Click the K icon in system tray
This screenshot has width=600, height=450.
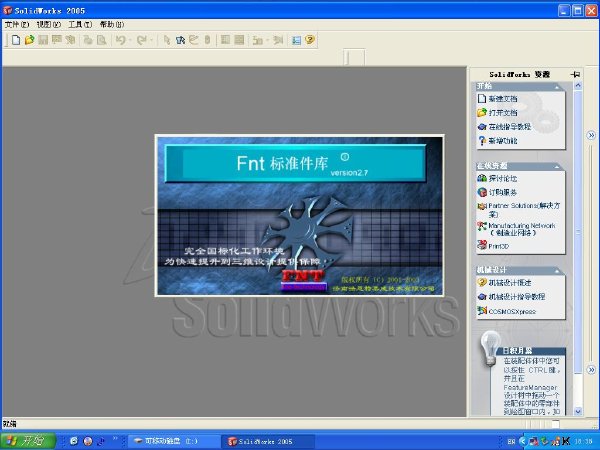tap(566, 441)
